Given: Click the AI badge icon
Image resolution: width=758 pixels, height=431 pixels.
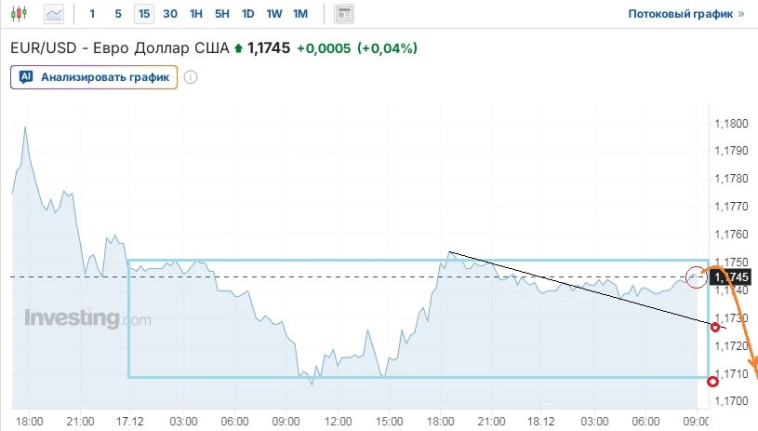Looking at the screenshot, I should click(x=26, y=77).
